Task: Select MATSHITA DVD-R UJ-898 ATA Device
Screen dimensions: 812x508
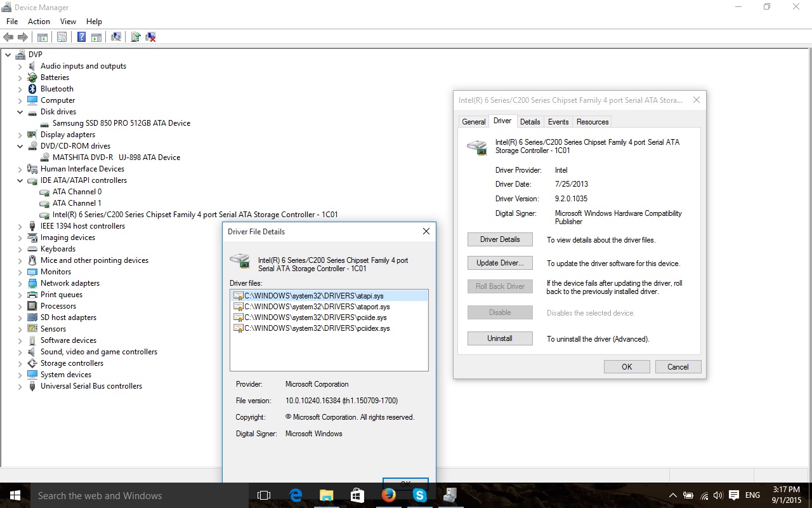Action: [x=116, y=157]
